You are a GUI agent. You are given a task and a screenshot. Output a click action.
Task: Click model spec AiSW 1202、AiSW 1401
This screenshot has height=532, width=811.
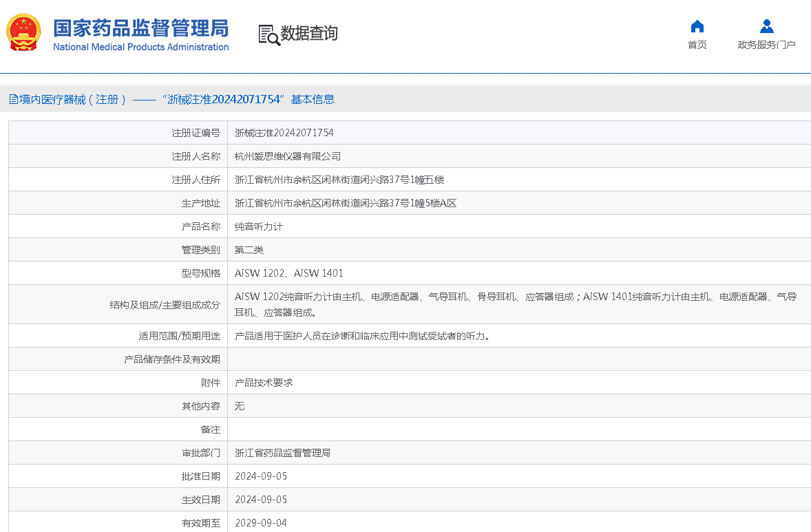(288, 273)
